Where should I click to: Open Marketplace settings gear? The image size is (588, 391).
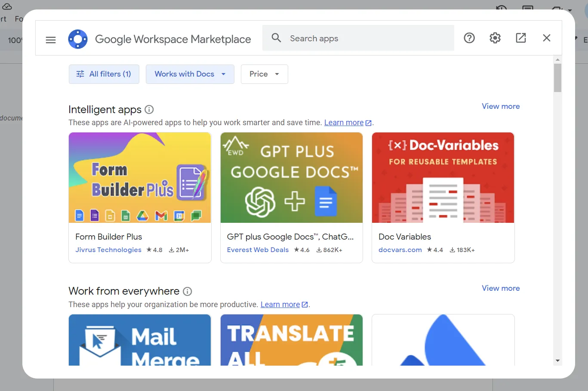(x=495, y=38)
